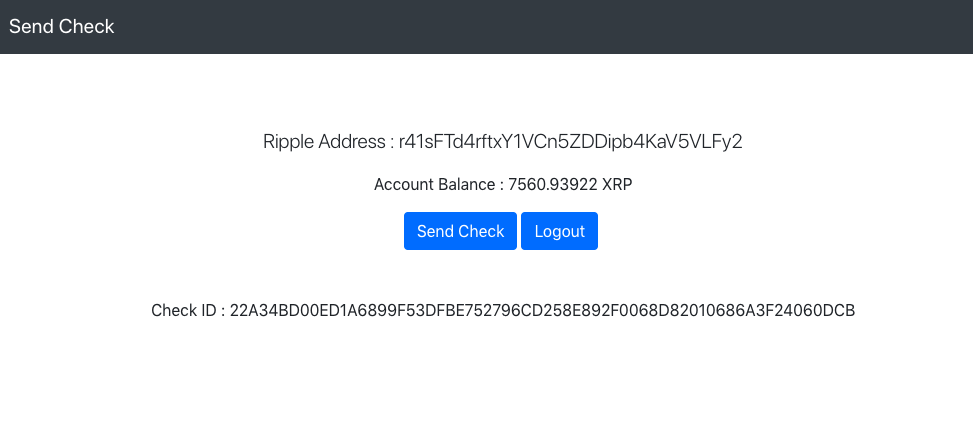Click the 'Check ID' label
Viewport: 973px width, 428px height.
tap(184, 311)
